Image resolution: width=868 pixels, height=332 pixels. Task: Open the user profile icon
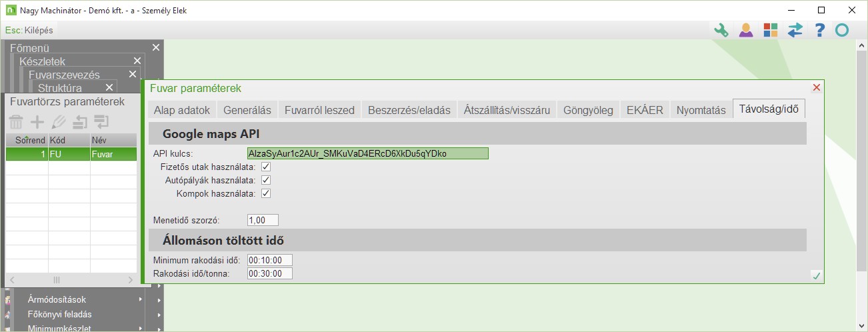(746, 30)
